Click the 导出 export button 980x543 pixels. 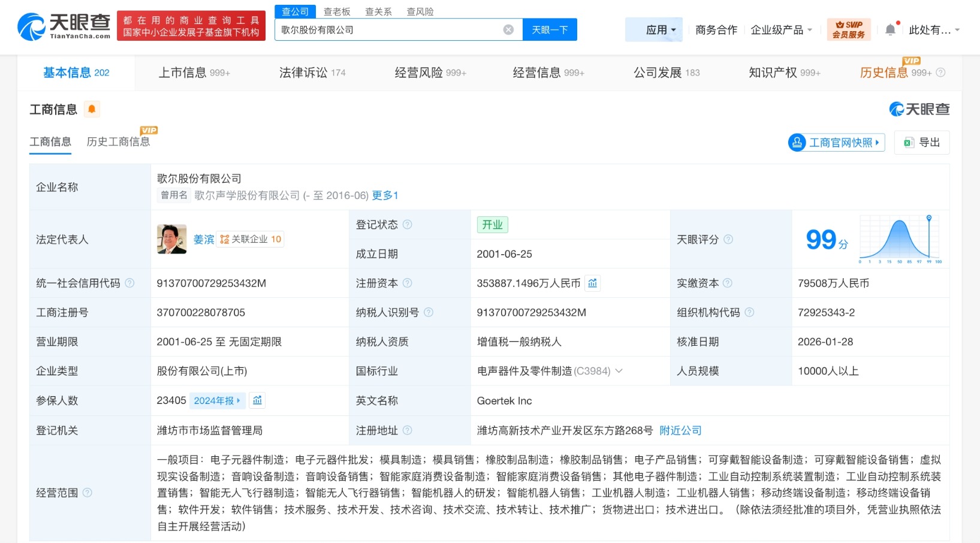[922, 143]
